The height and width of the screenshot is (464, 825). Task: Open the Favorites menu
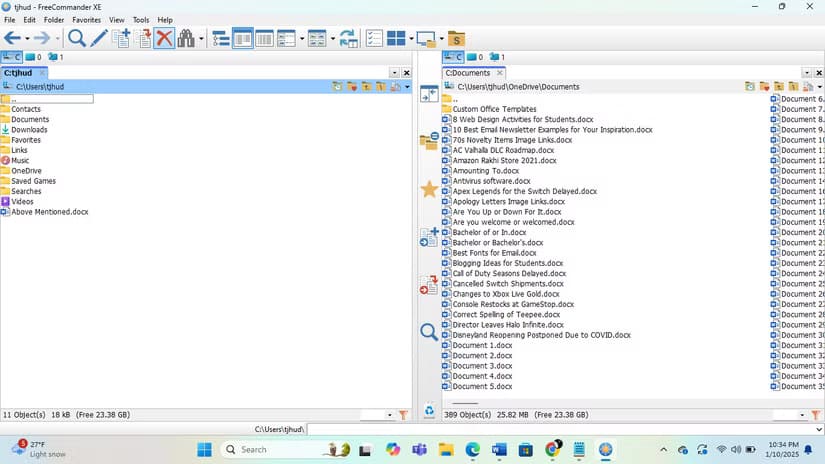click(86, 20)
